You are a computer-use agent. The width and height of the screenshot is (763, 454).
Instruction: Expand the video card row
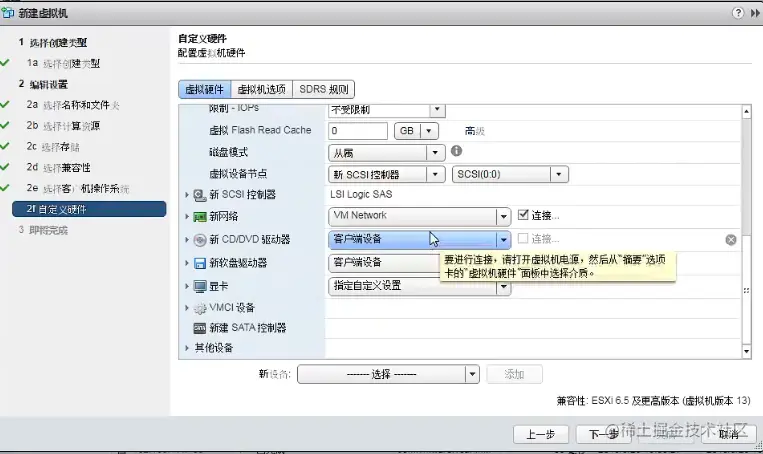[x=186, y=286]
